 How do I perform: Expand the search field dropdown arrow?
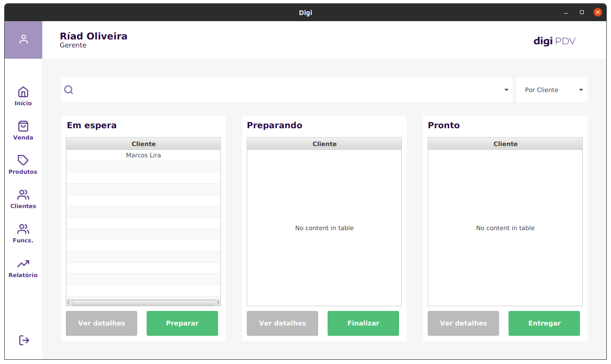tap(506, 90)
